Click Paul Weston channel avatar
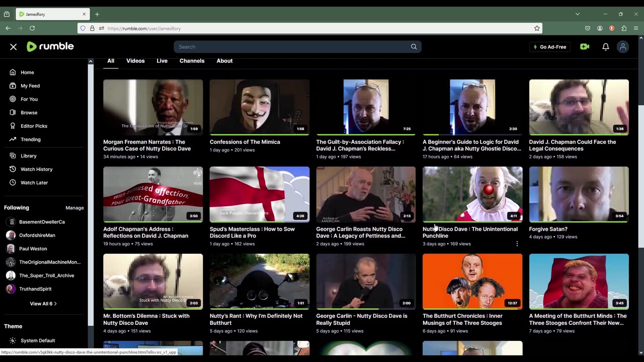This screenshot has height=362, width=644. (x=11, y=249)
